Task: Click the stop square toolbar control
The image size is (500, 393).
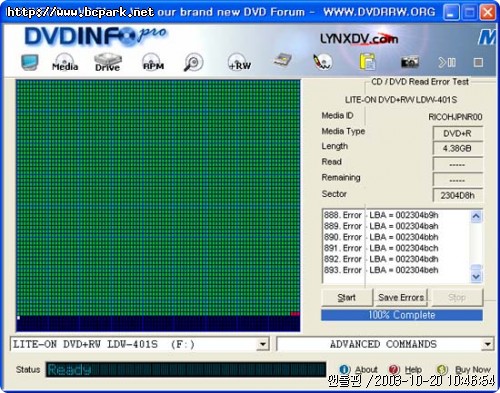Action: (478, 62)
